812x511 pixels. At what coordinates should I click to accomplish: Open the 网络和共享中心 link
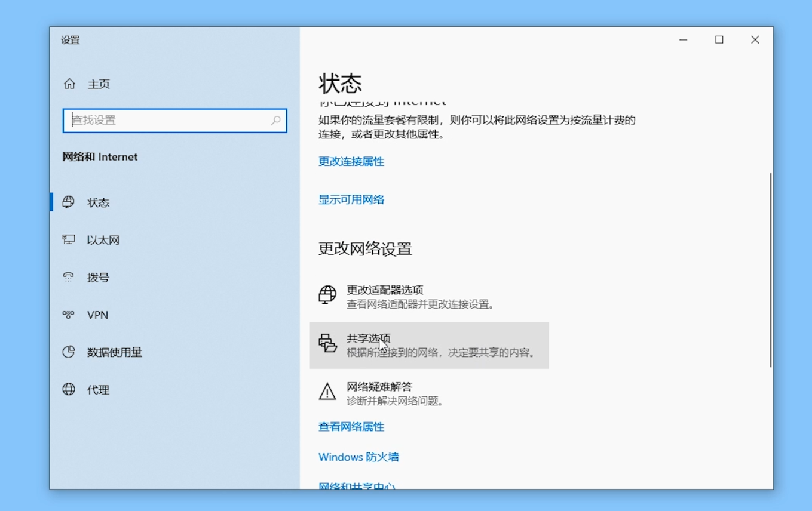click(358, 487)
